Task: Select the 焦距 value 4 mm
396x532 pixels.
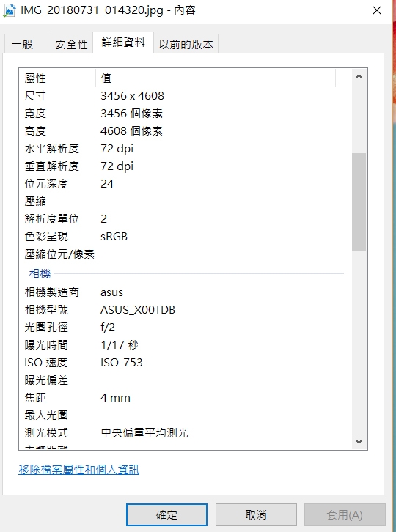Action: coord(115,398)
